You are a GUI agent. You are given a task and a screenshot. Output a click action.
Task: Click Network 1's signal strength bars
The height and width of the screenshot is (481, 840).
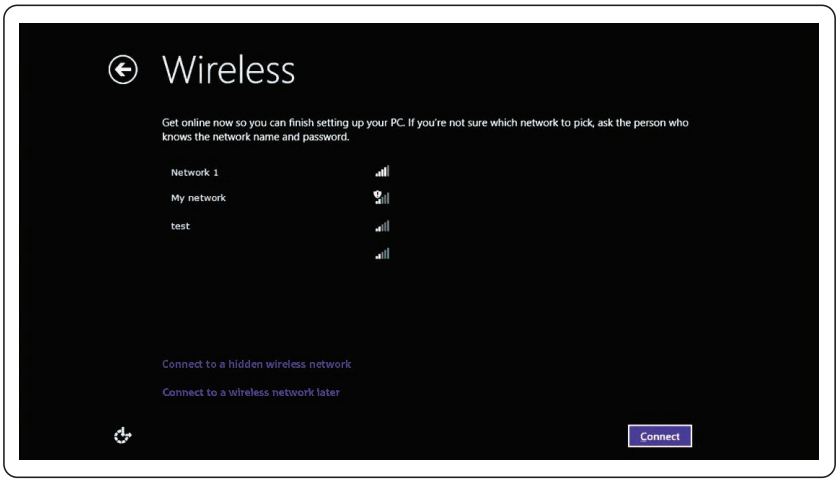(382, 172)
